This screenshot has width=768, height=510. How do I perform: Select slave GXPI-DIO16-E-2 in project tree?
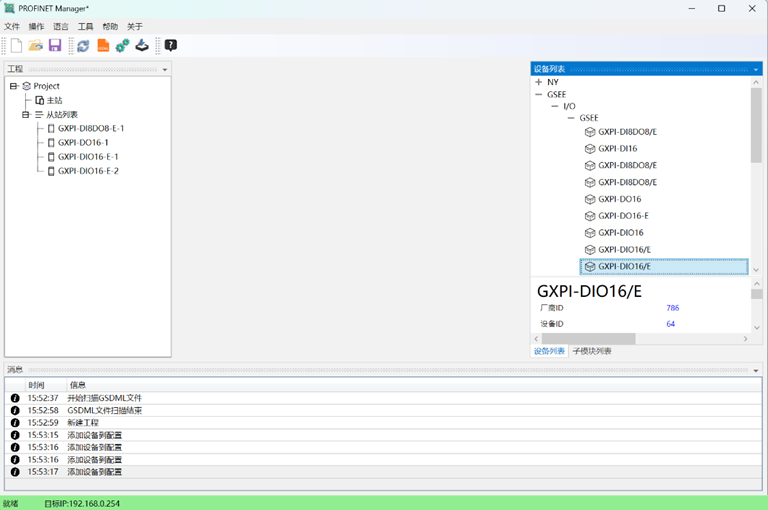88,171
